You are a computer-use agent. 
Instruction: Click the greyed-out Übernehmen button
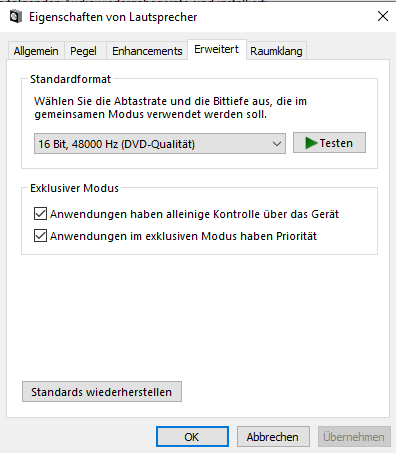coord(354,437)
